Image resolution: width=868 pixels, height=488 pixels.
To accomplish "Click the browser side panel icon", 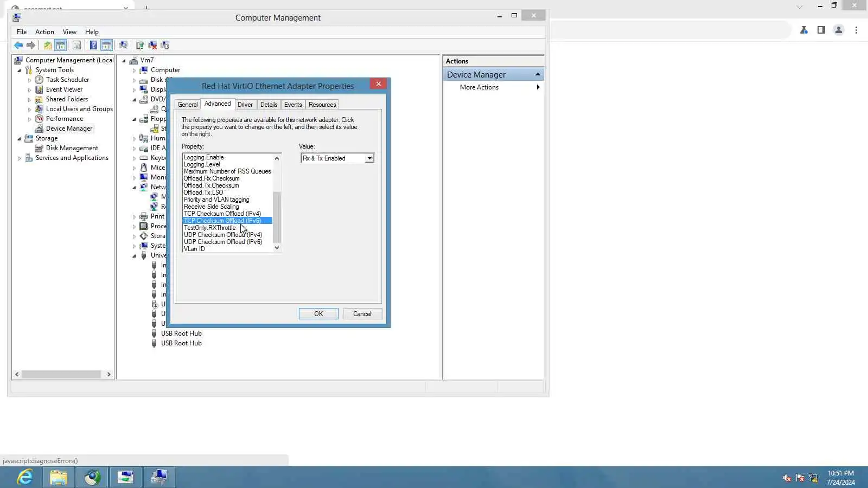I will click(x=821, y=30).
